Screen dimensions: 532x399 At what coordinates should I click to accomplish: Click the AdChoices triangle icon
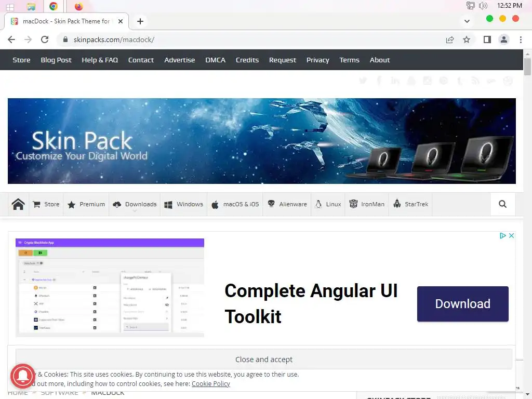(503, 235)
